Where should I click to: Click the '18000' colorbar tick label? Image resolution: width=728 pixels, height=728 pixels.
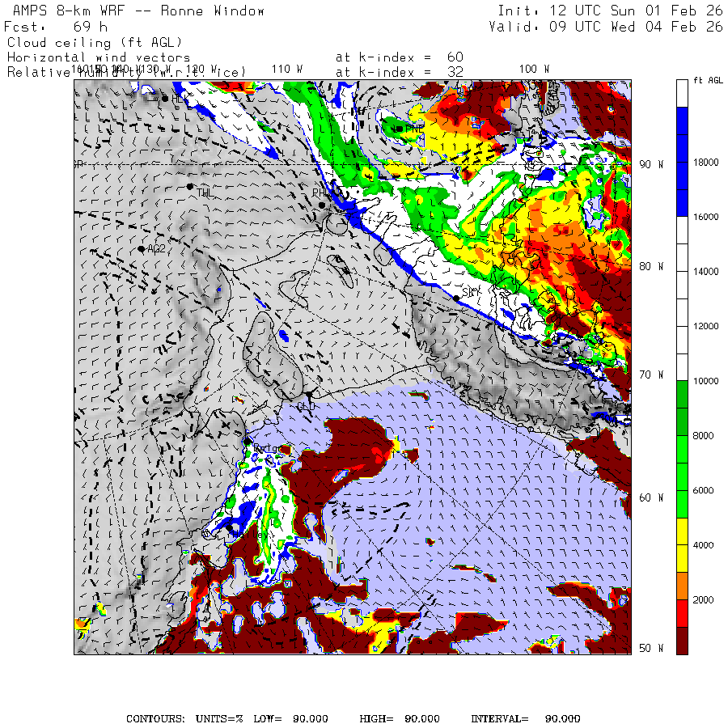[705, 162]
